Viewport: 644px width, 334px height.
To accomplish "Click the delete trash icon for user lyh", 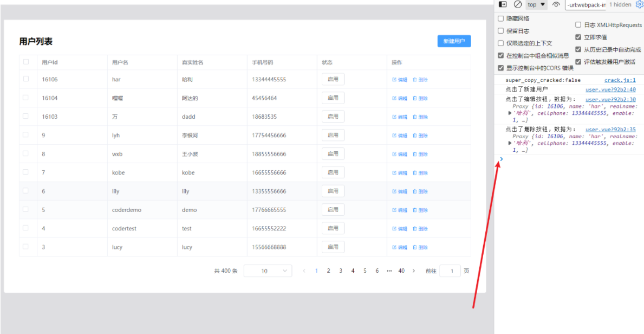I will pyautogui.click(x=415, y=136).
